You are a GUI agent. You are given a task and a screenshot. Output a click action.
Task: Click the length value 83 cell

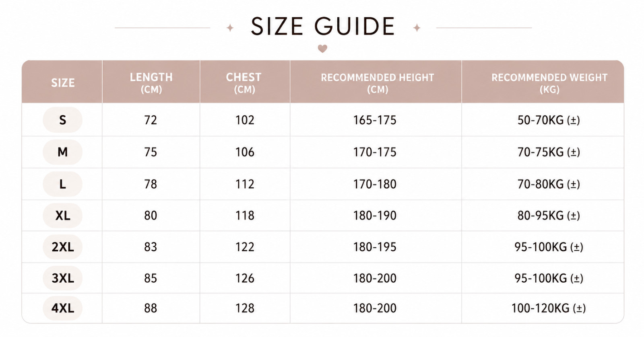151,247
